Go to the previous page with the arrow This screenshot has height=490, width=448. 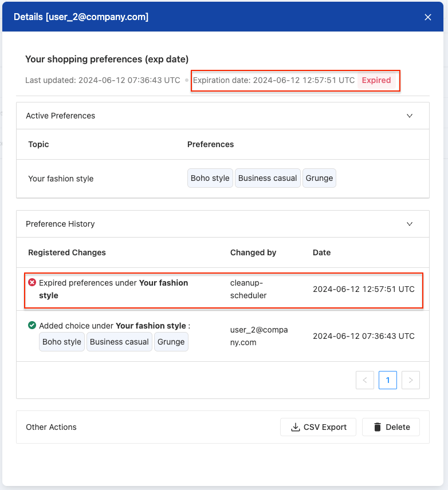(x=365, y=380)
